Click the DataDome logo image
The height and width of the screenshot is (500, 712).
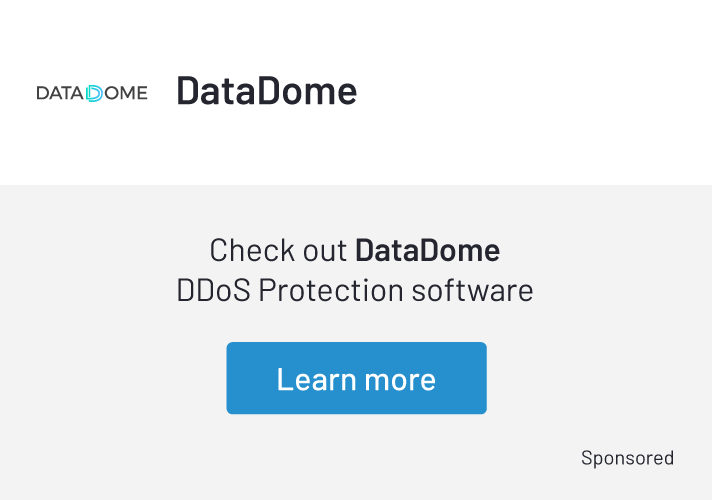(x=92, y=93)
